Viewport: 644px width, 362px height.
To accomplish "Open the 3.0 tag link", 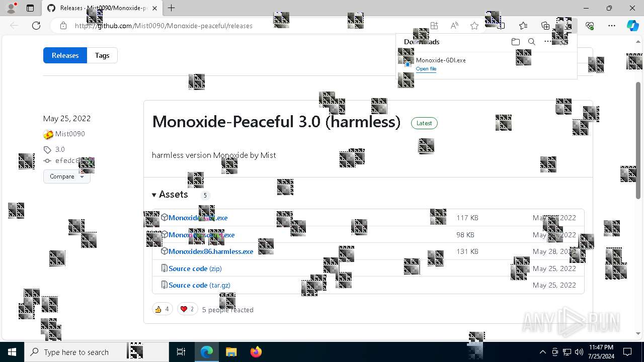I will coord(60,149).
